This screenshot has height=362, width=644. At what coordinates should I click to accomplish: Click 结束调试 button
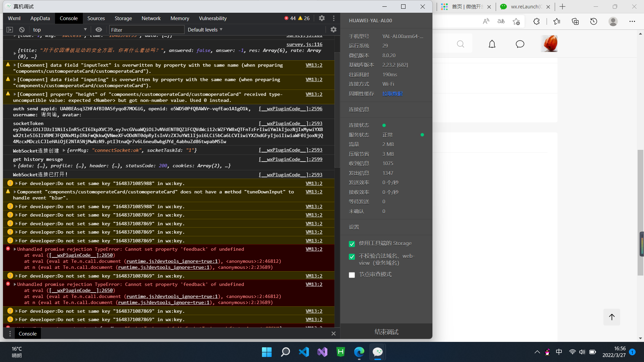tap(386, 332)
